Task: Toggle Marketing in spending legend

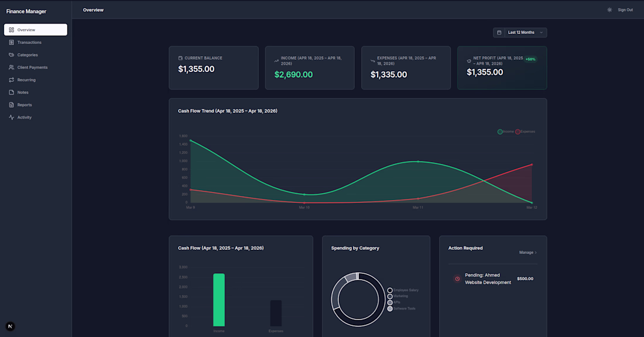Action: click(x=398, y=297)
